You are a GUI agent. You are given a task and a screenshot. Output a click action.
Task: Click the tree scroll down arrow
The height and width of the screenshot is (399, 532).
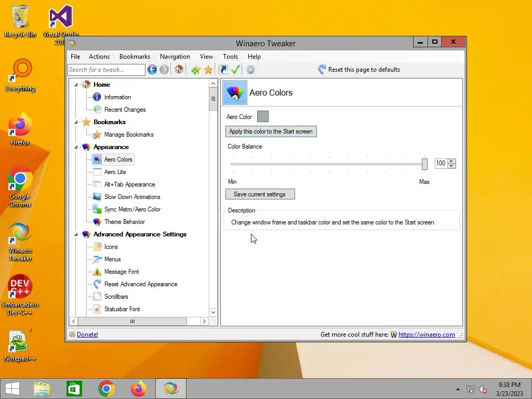click(213, 312)
